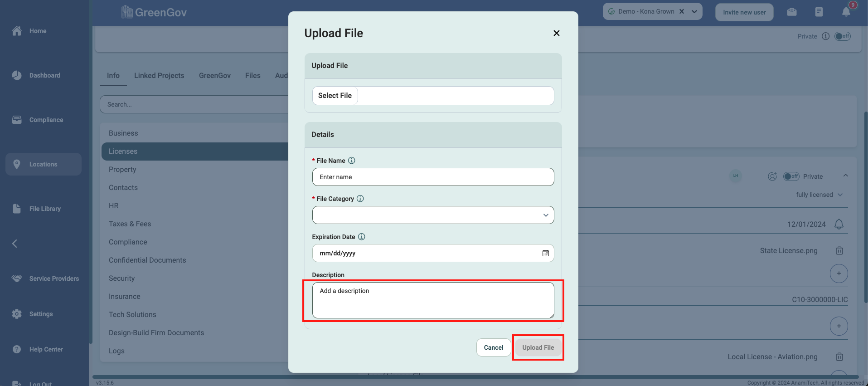The width and height of the screenshot is (868, 386).
Task: Close the Upload File dialog
Action: click(556, 33)
